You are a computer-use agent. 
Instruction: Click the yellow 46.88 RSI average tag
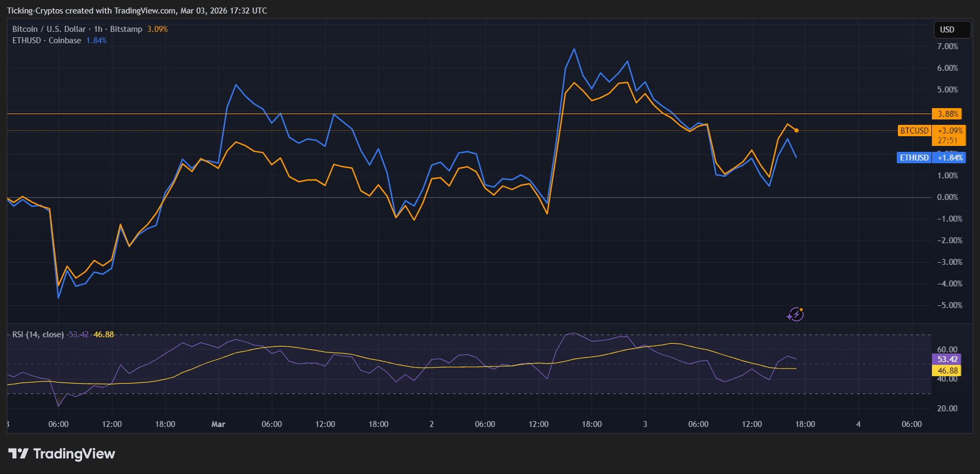click(947, 371)
